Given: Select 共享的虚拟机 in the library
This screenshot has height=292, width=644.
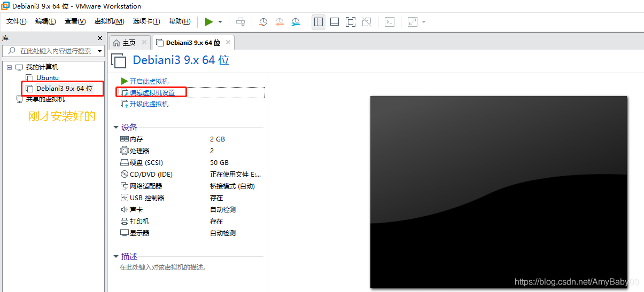Looking at the screenshot, I should (x=45, y=99).
